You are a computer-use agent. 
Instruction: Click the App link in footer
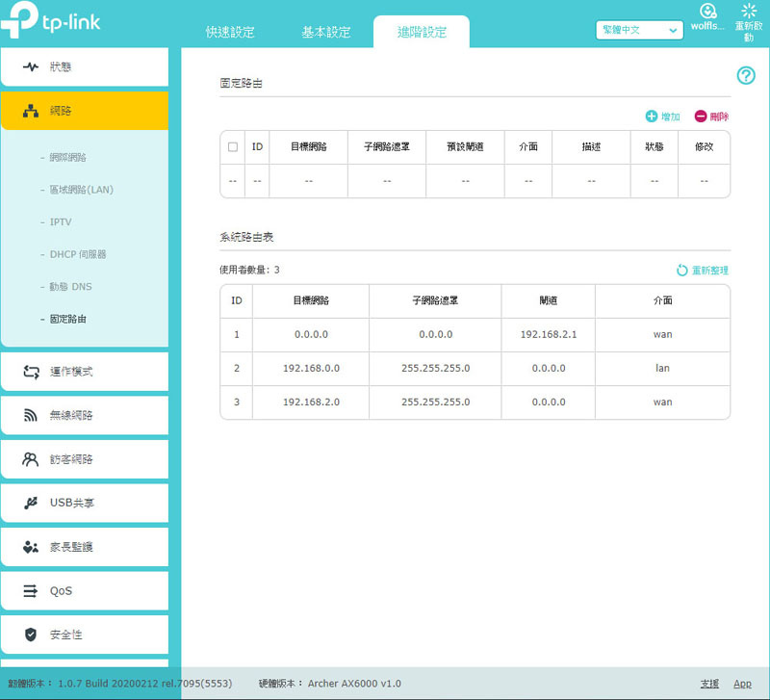[742, 684]
